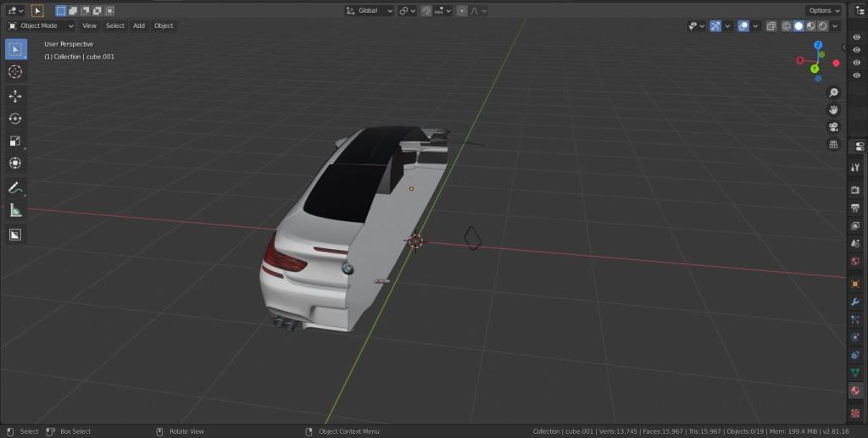Click the zoom magnifier viewport button
This screenshot has width=868, height=438.
(x=833, y=92)
